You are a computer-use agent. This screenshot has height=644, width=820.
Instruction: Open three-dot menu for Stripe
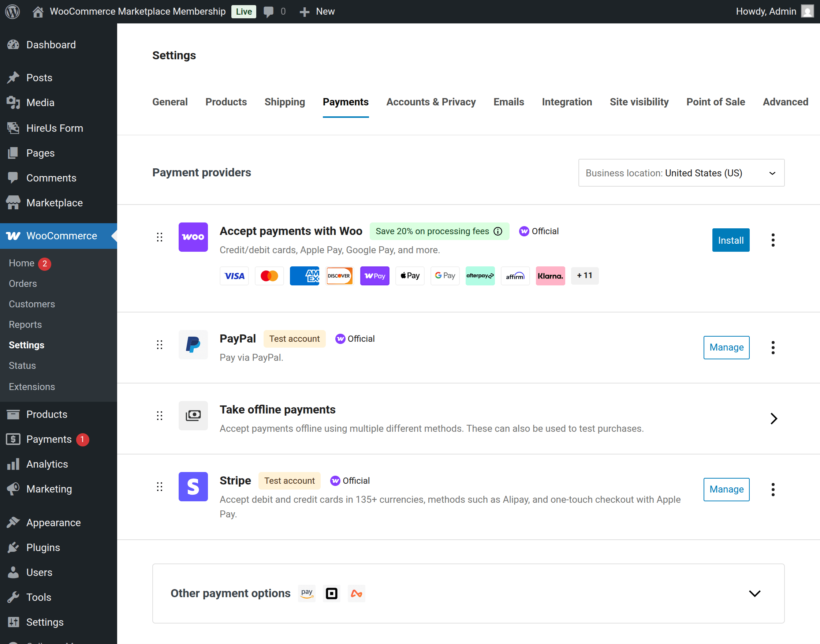773,490
